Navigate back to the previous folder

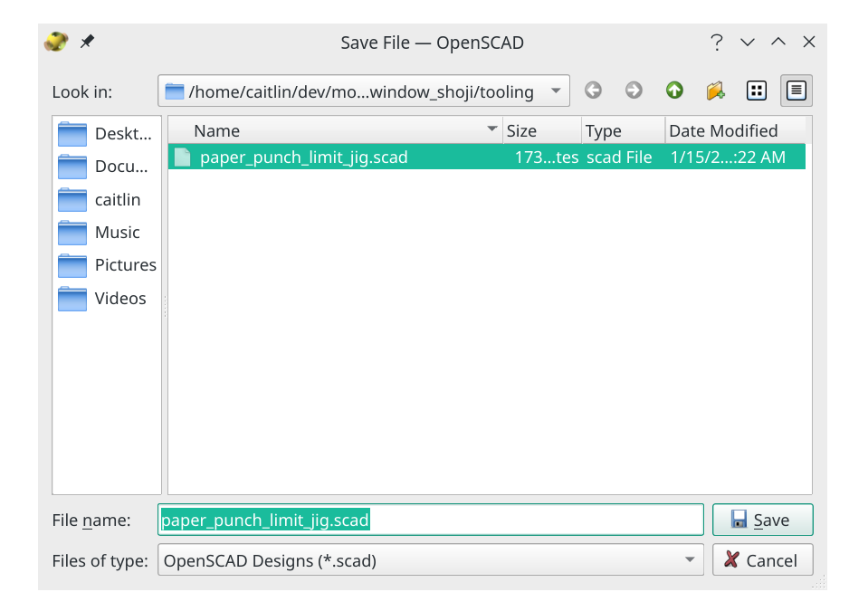[593, 91]
